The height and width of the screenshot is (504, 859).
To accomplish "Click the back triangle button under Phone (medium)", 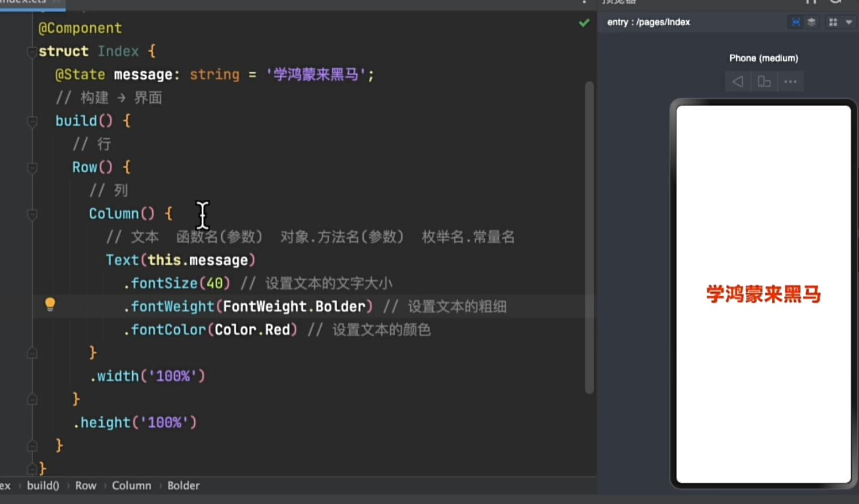I will tap(738, 82).
